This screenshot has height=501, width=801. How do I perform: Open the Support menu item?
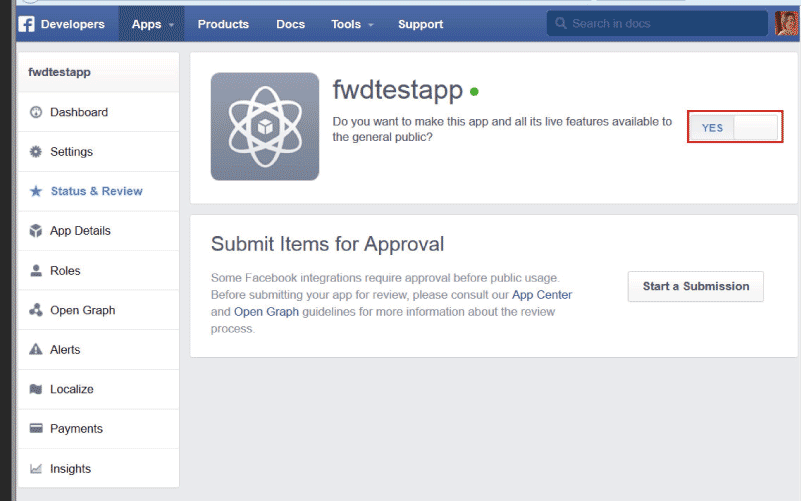pyautogui.click(x=420, y=24)
